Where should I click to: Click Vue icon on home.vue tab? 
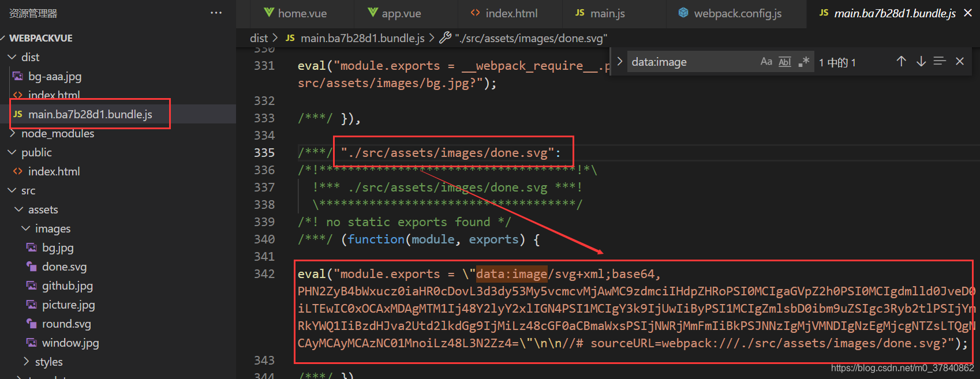click(x=268, y=13)
